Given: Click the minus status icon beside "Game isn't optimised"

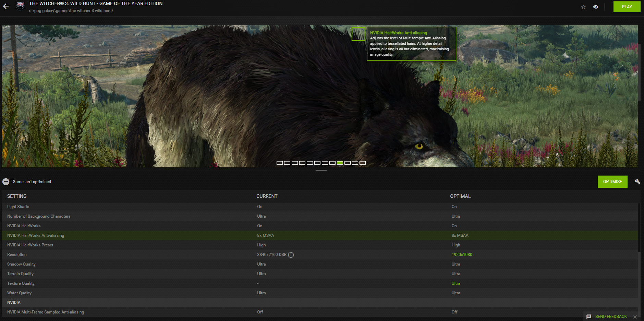Looking at the screenshot, I should coord(6,182).
